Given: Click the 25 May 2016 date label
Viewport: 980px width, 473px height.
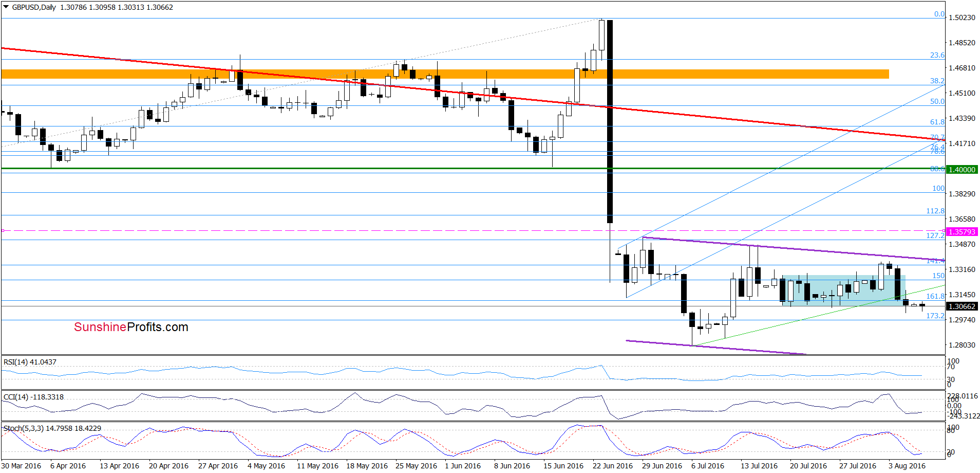Looking at the screenshot, I should (x=416, y=466).
